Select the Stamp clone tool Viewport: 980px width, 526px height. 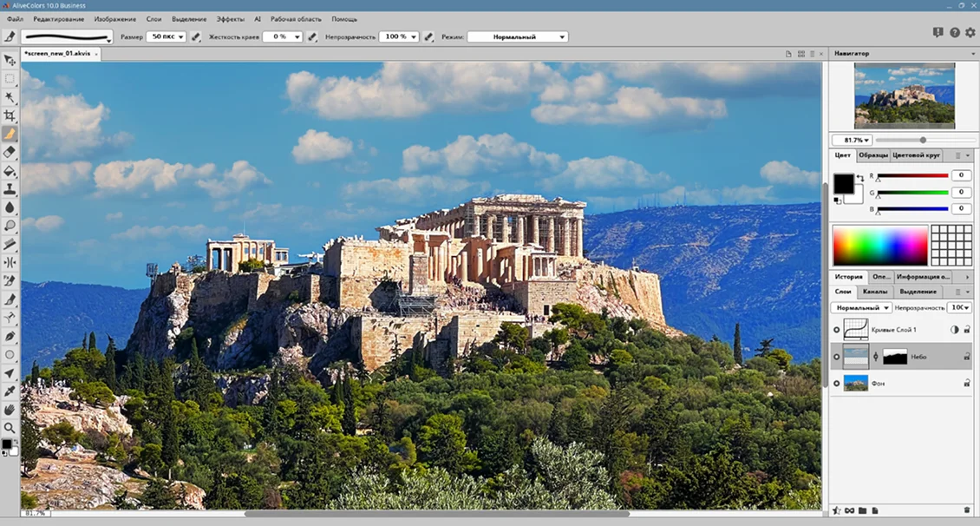[x=10, y=189]
